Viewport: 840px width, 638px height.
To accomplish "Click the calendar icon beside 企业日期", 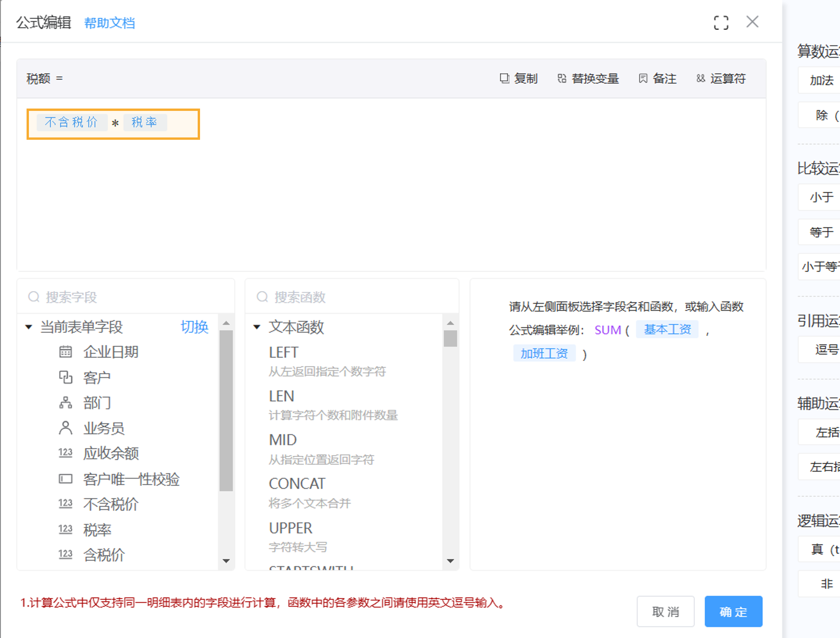I will tap(66, 352).
